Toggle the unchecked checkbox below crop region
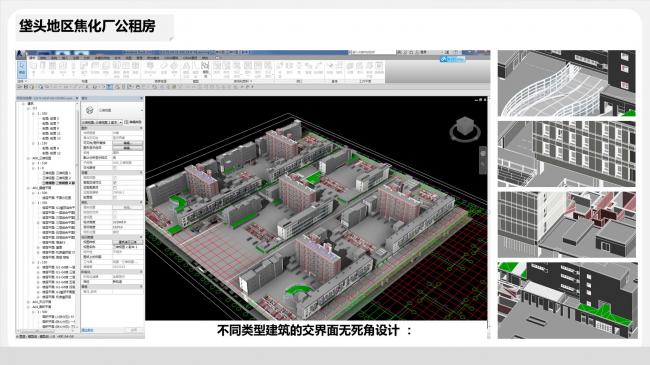 pos(115,187)
